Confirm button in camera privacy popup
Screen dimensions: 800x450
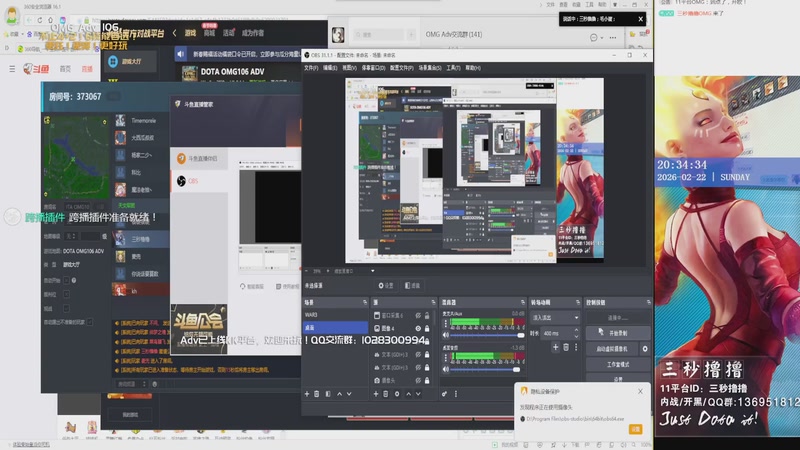[x=635, y=429]
